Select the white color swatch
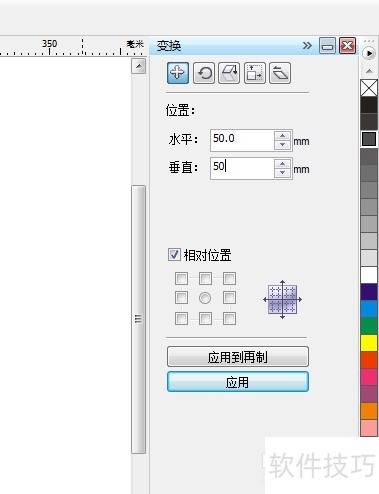 [369, 275]
